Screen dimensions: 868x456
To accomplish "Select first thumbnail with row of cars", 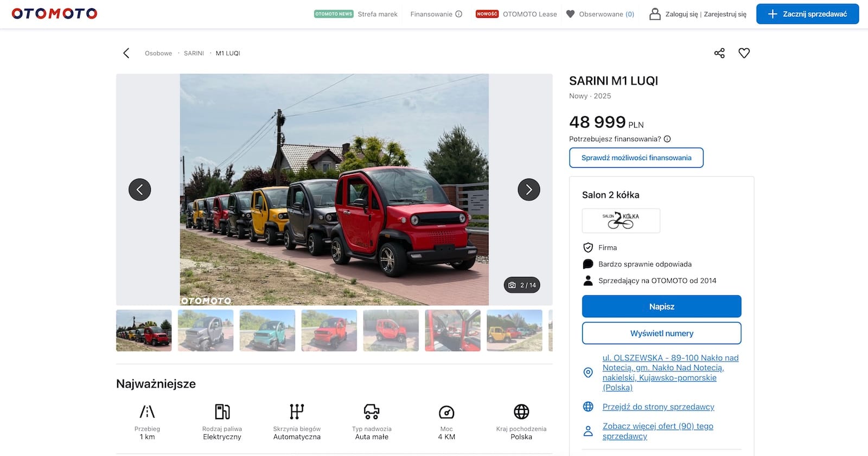I will pyautogui.click(x=144, y=331).
